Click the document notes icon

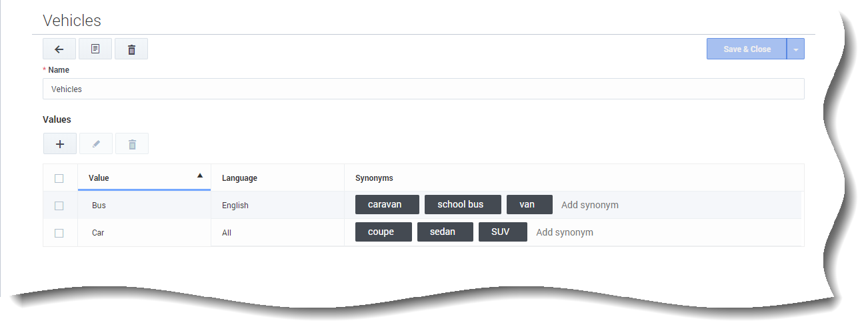(x=95, y=49)
